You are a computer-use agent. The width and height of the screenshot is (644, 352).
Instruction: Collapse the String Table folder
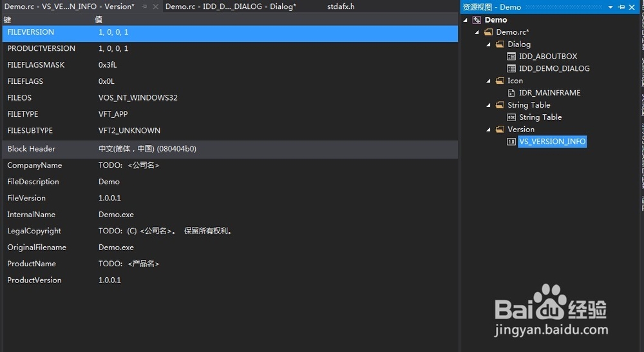[x=488, y=105]
